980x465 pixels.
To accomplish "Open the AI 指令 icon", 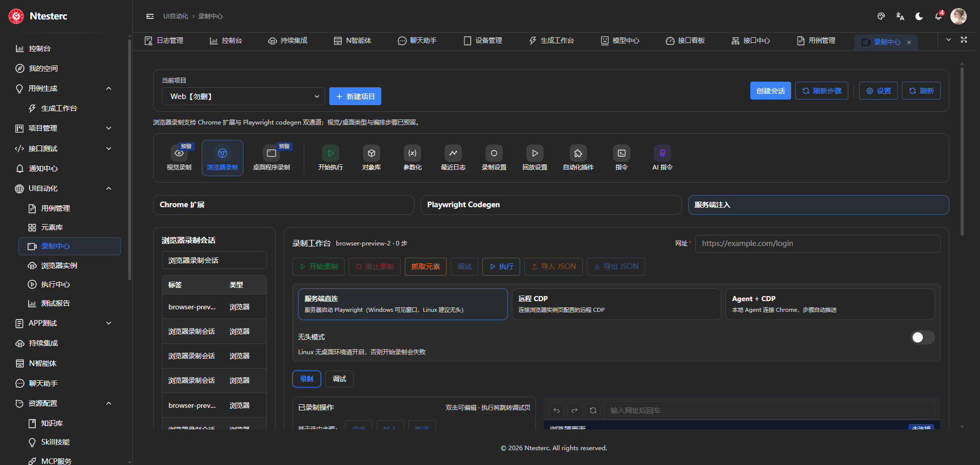I will (663, 153).
